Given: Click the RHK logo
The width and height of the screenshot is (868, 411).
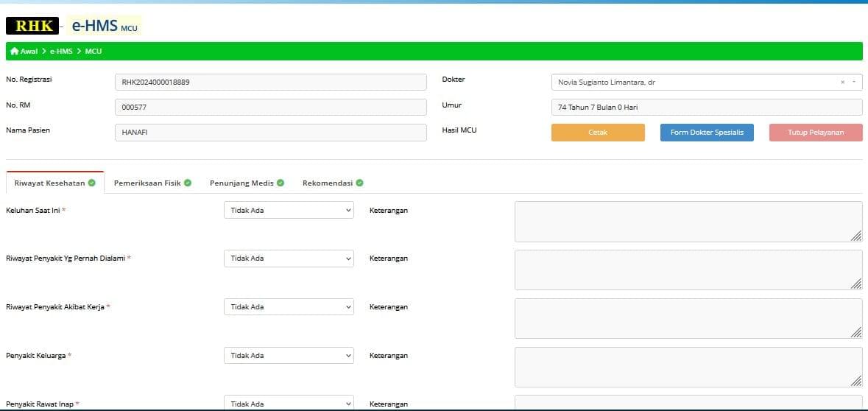Looking at the screenshot, I should pyautogui.click(x=32, y=26).
